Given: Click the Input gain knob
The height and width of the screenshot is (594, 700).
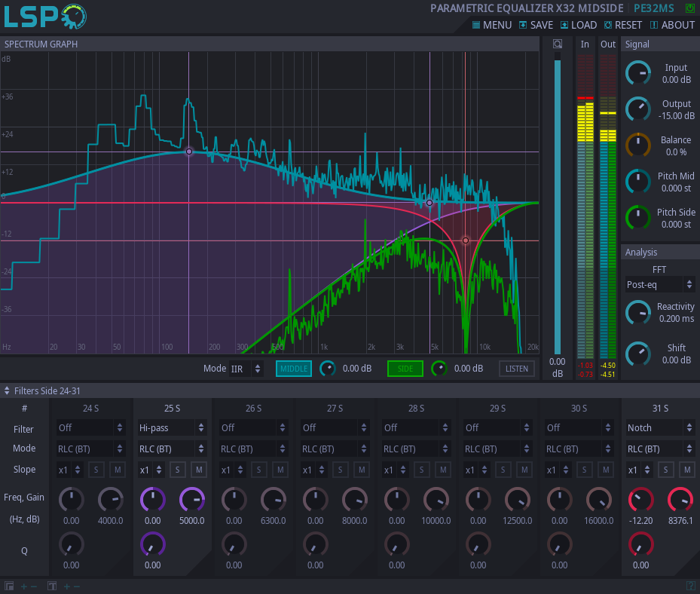Looking at the screenshot, I should 638,73.
